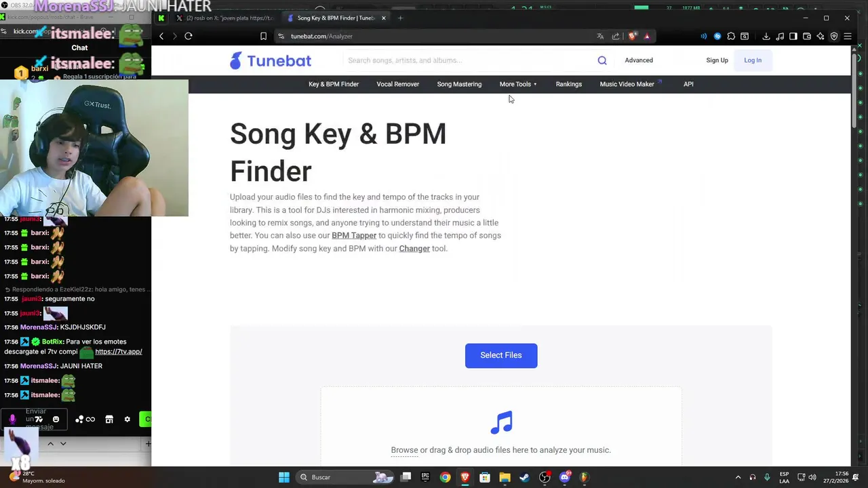Open Key & BPM Finder menu item
Viewport: 868px width, 488px height.
[334, 84]
